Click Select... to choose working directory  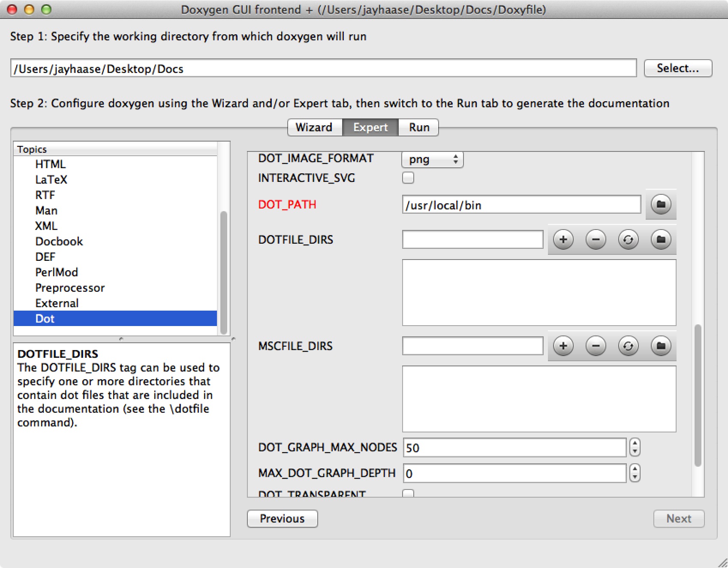(678, 68)
